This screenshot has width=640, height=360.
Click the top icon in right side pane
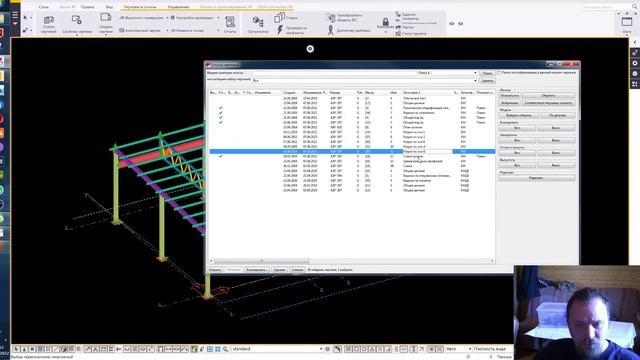[x=635, y=53]
